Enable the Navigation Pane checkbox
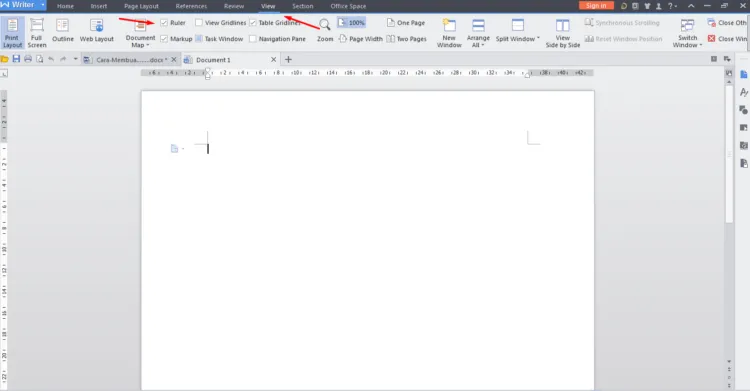The height and width of the screenshot is (391, 750). coord(253,39)
